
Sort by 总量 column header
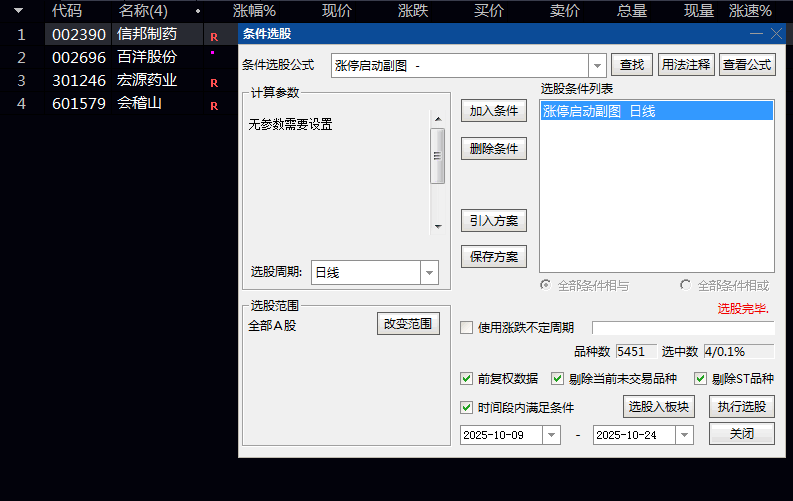631,11
